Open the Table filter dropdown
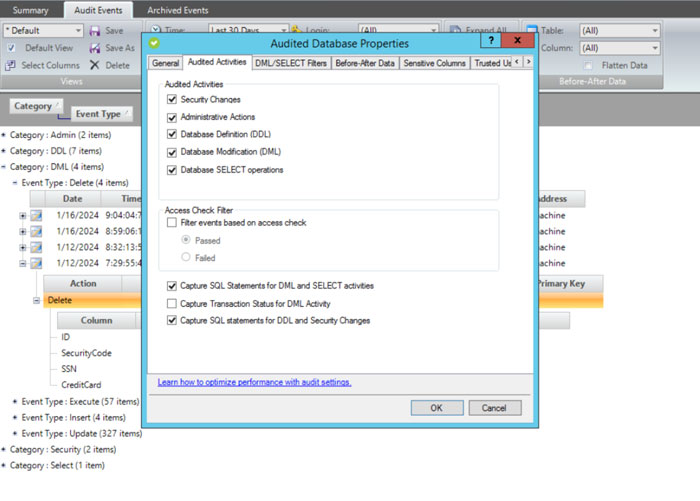The image size is (700, 501). [653, 31]
